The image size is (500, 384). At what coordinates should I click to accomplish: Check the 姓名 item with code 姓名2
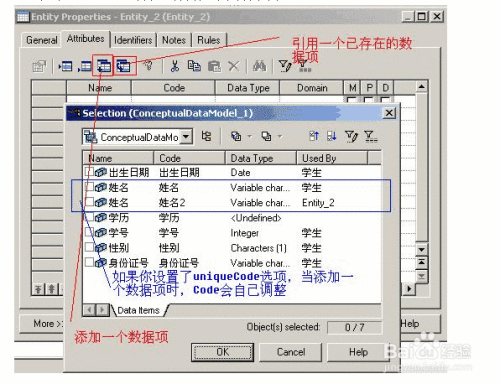(89, 202)
